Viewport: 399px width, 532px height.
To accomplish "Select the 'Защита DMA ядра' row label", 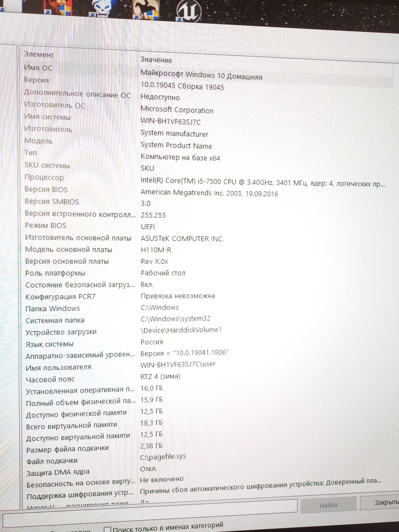I will 58,473.
